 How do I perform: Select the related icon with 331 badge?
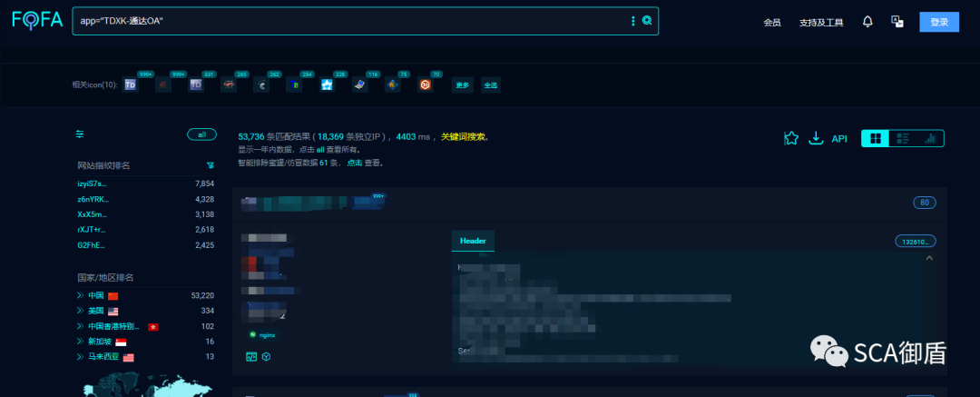coord(196,84)
